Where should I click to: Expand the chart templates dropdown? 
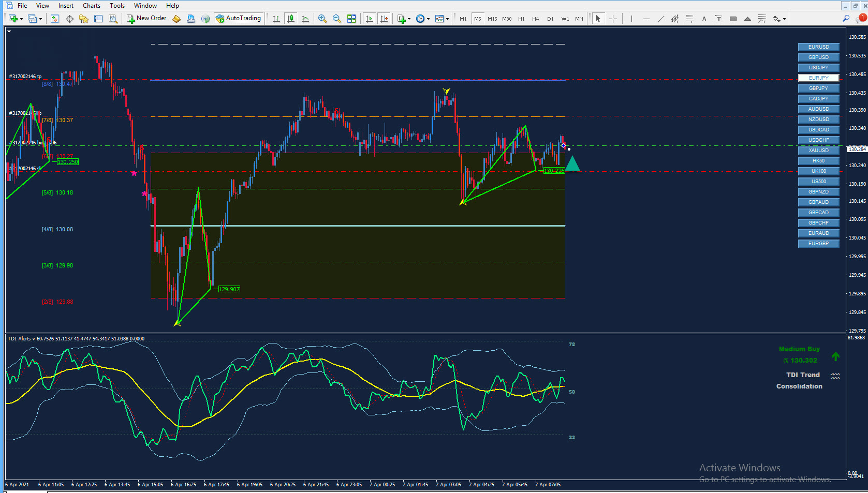[x=448, y=19]
